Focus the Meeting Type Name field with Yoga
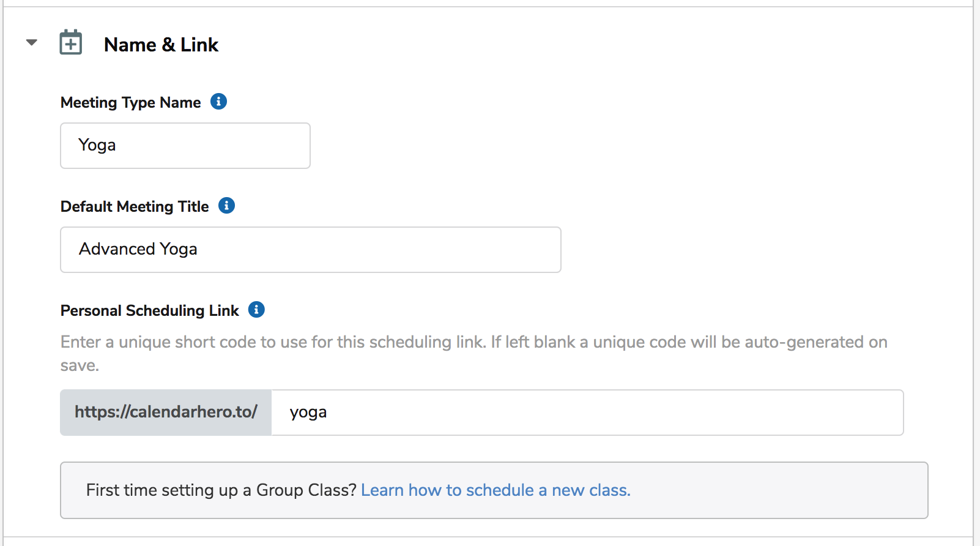The image size is (980, 546). [185, 146]
